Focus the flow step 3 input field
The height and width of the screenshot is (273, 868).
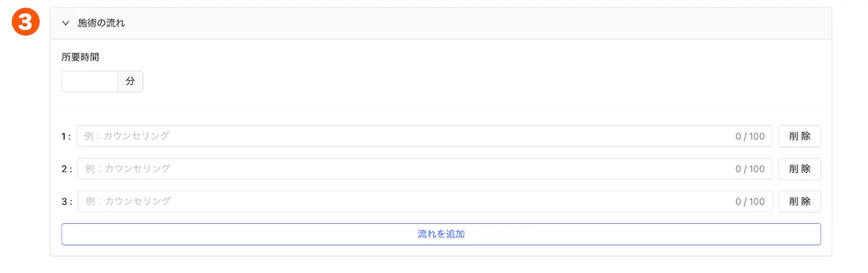tap(404, 201)
